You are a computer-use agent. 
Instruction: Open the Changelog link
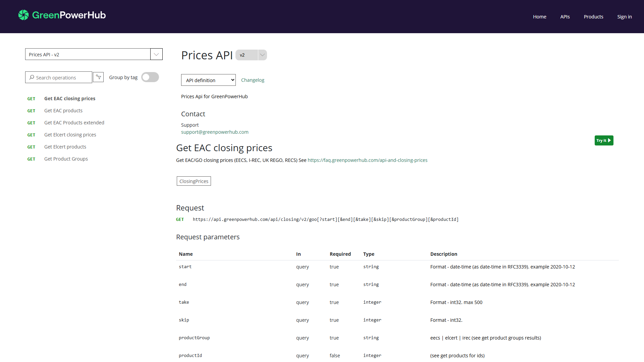tap(253, 80)
